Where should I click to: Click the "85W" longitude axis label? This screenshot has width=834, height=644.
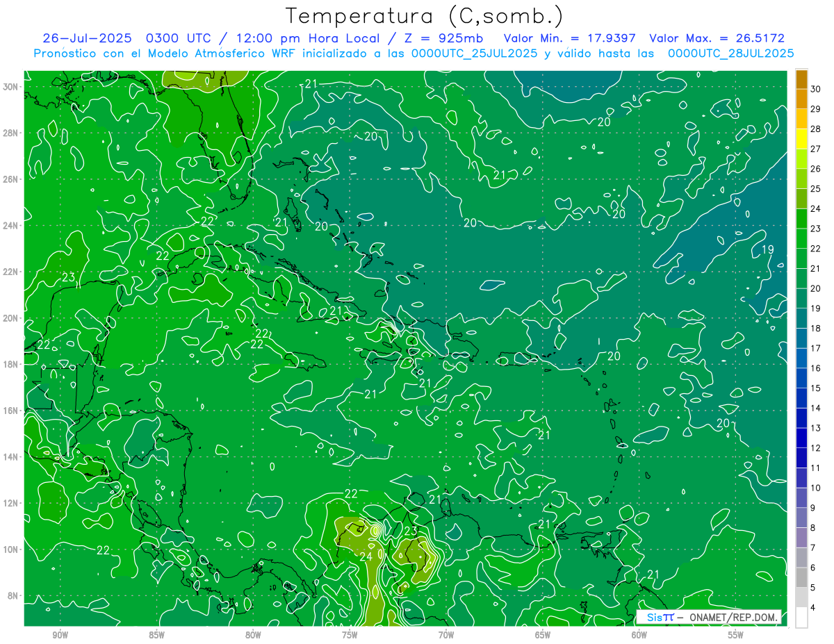[x=156, y=635]
